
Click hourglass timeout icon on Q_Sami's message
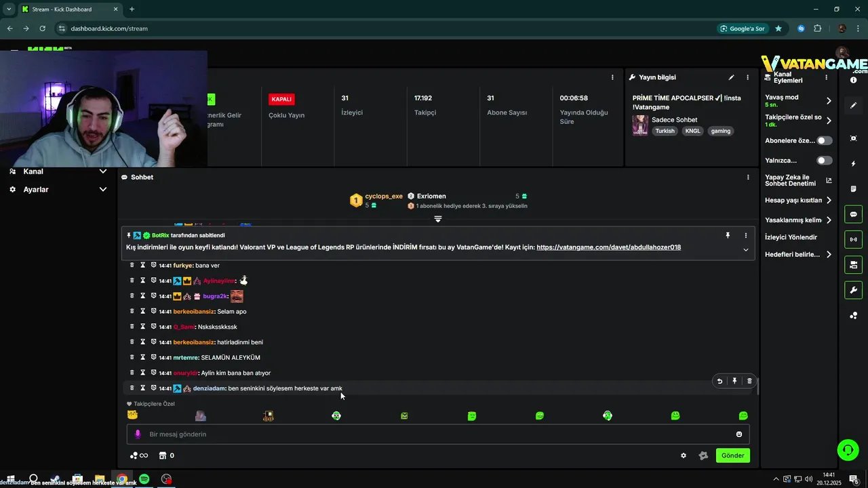pos(143,327)
